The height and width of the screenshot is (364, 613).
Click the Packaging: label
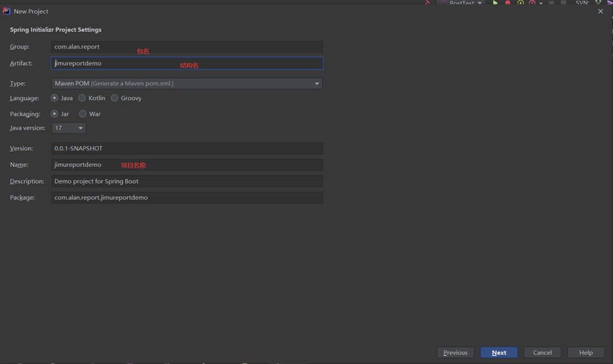(x=25, y=114)
